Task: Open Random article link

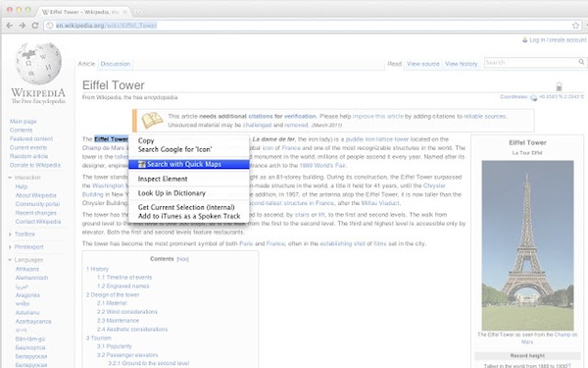Action: click(x=28, y=156)
